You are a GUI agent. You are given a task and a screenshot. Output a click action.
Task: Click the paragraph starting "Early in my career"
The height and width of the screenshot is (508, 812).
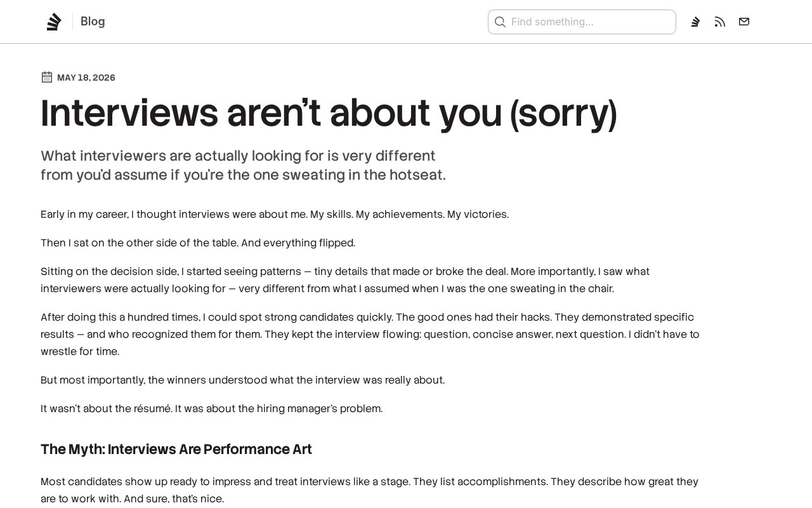pyautogui.click(x=275, y=215)
